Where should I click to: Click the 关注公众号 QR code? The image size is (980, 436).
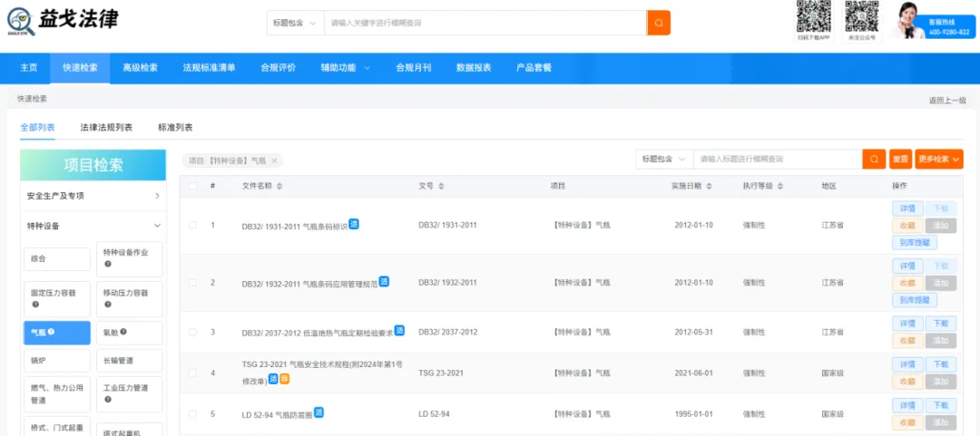click(862, 17)
